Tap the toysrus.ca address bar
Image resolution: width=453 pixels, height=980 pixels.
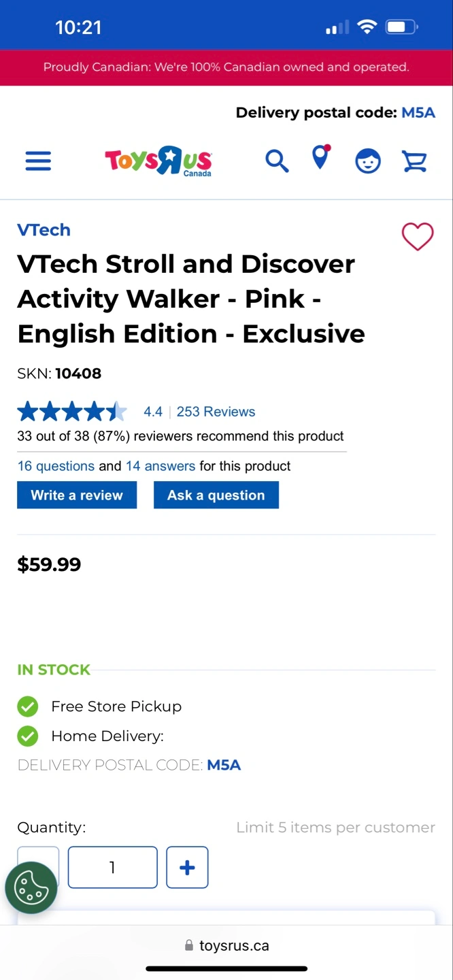click(227, 945)
